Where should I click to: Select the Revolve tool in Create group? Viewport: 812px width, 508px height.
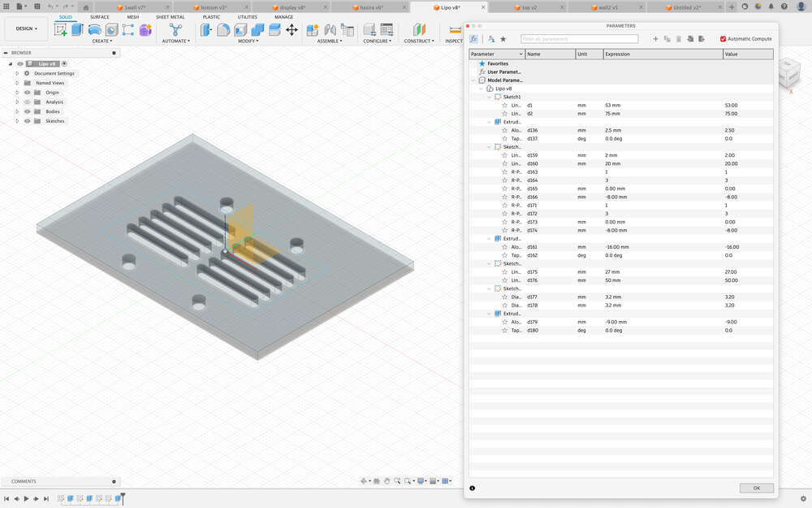tap(94, 29)
